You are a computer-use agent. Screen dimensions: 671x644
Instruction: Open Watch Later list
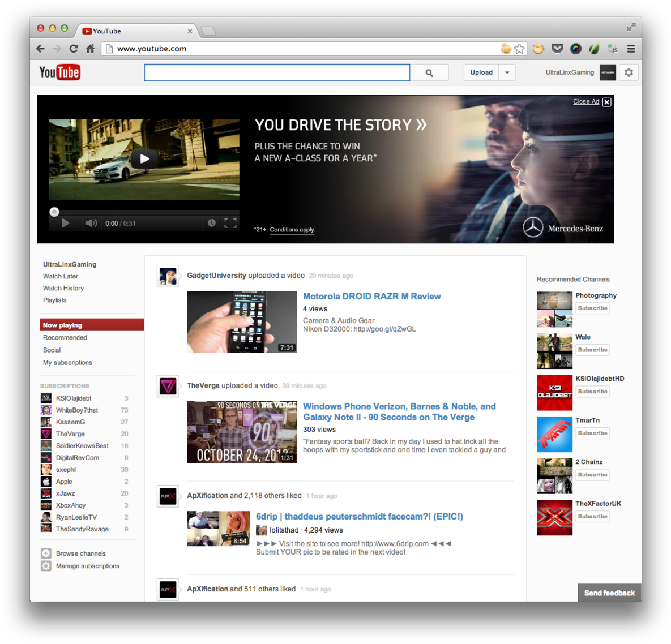pos(61,277)
